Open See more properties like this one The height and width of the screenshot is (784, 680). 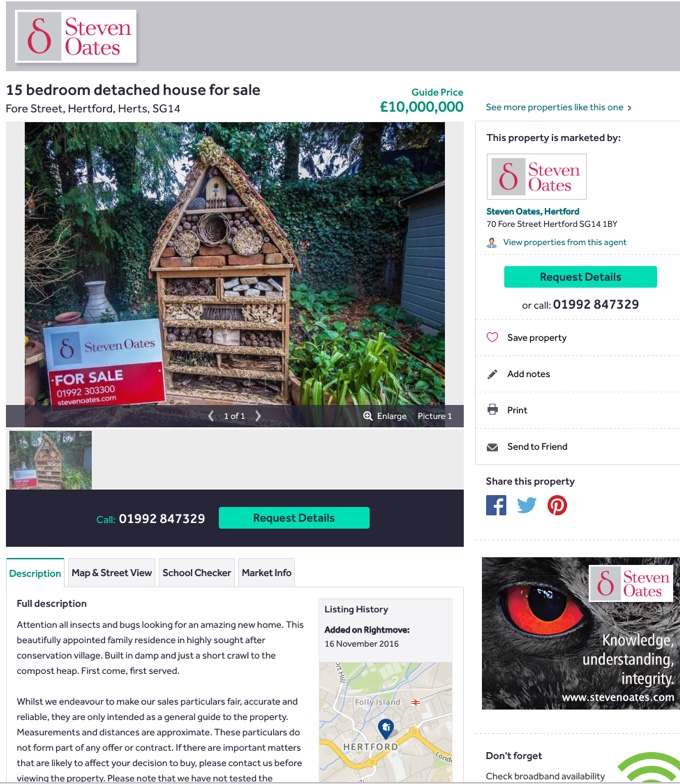558,108
